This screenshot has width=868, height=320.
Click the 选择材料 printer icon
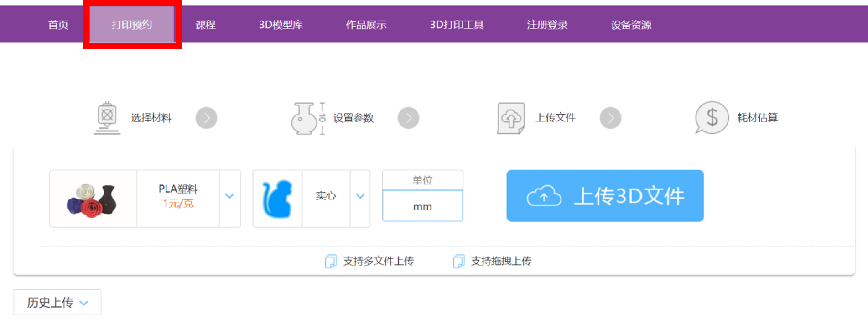click(x=107, y=118)
